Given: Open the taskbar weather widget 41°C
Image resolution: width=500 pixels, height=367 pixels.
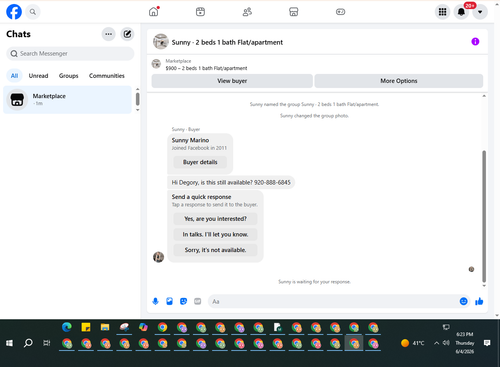Looking at the screenshot, I should 413,343.
